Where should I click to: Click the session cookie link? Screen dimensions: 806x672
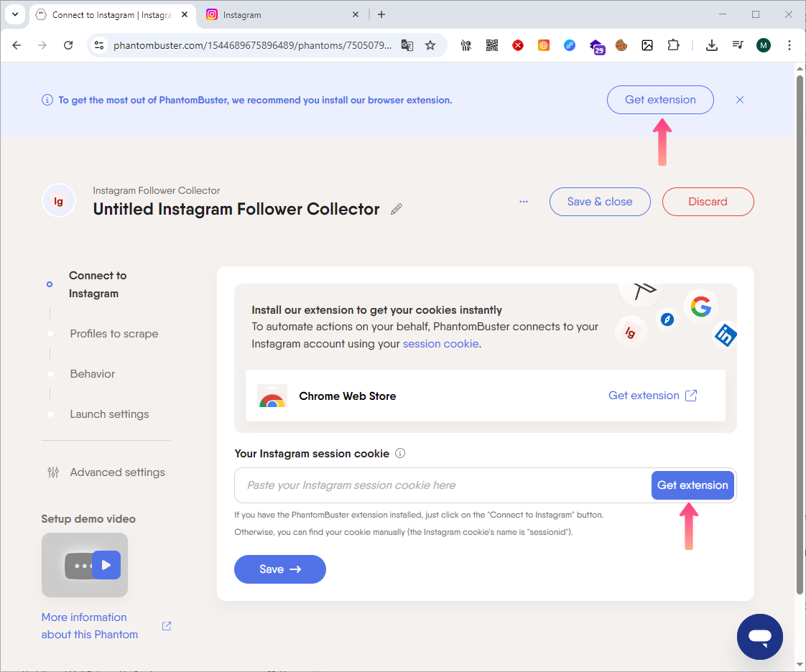(440, 344)
